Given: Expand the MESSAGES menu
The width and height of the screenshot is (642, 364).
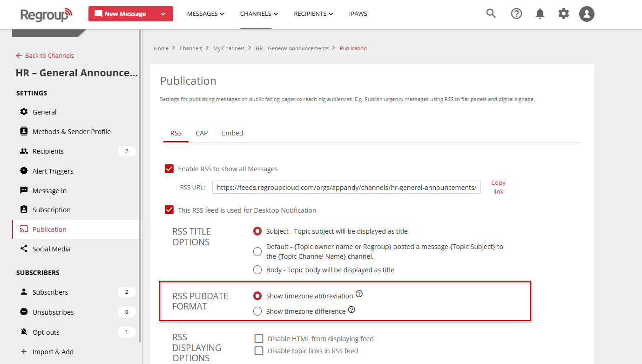Looking at the screenshot, I should click(205, 14).
